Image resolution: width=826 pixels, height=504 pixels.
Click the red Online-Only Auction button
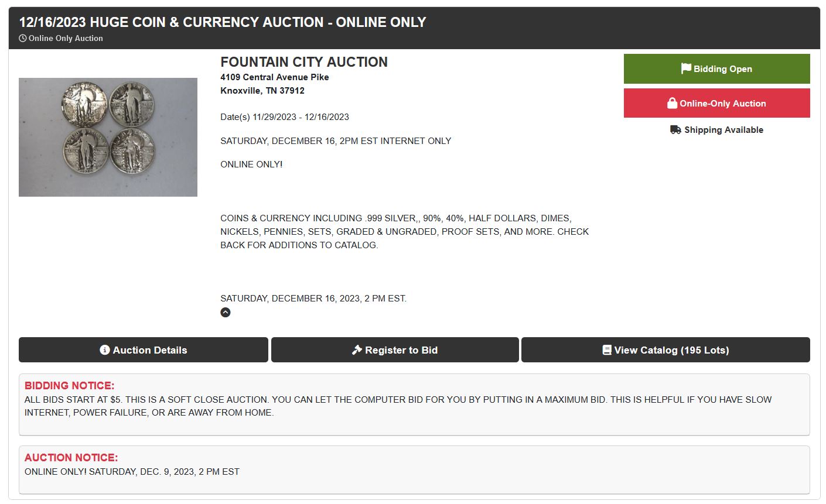coord(717,103)
